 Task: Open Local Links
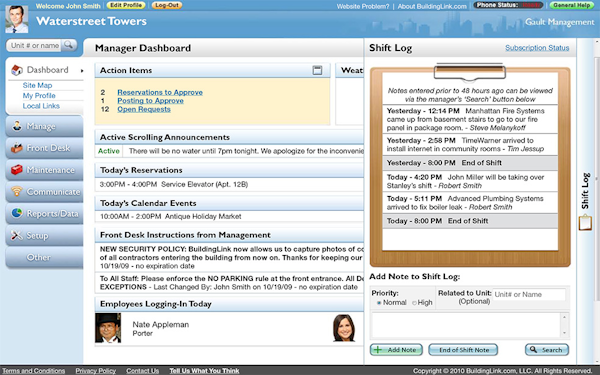(41, 106)
